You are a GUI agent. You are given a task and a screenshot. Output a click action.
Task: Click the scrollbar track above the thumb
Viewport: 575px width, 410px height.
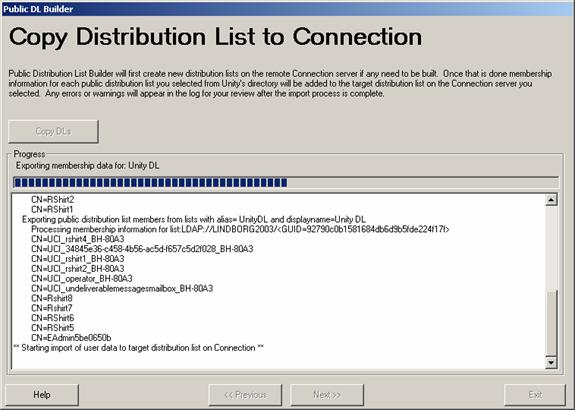point(551,248)
